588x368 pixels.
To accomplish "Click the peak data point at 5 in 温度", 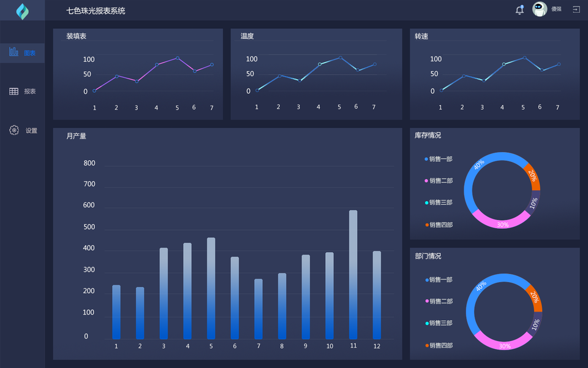I will coord(340,58).
